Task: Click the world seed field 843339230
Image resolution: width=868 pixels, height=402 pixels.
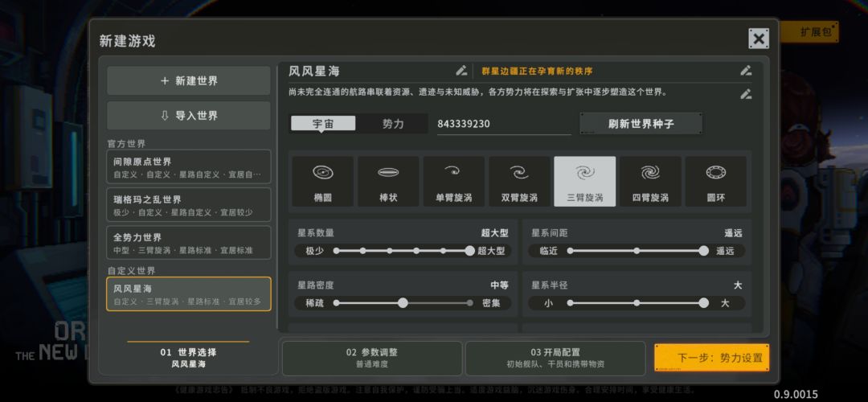Action: [504, 124]
